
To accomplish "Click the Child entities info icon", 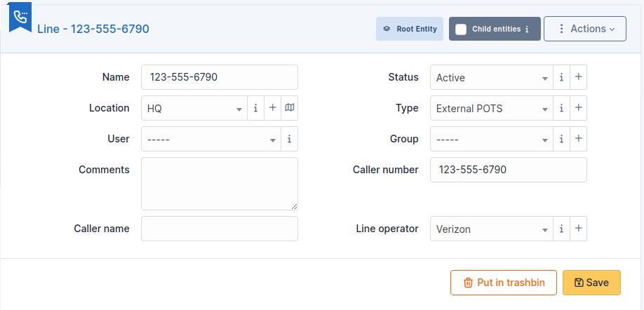I will [527, 29].
